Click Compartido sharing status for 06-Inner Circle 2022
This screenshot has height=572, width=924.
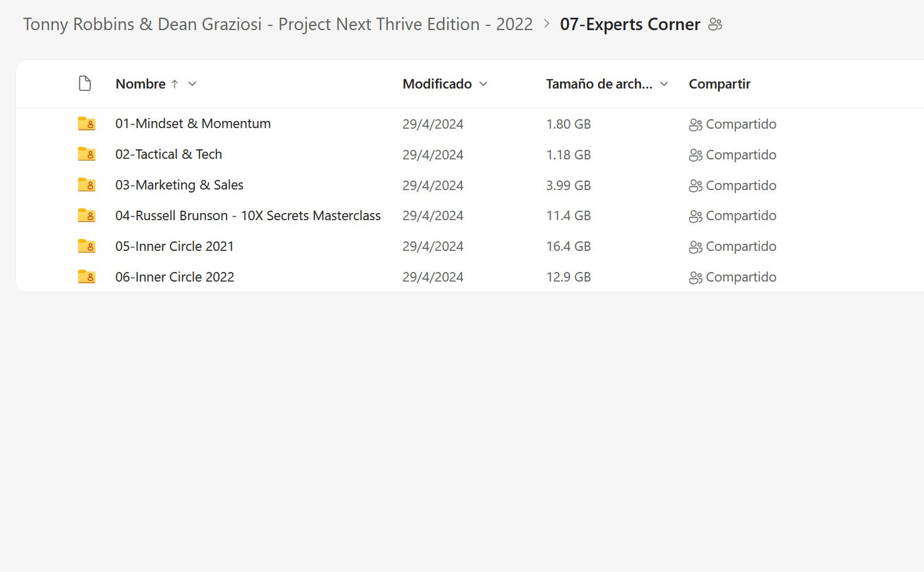(x=733, y=277)
